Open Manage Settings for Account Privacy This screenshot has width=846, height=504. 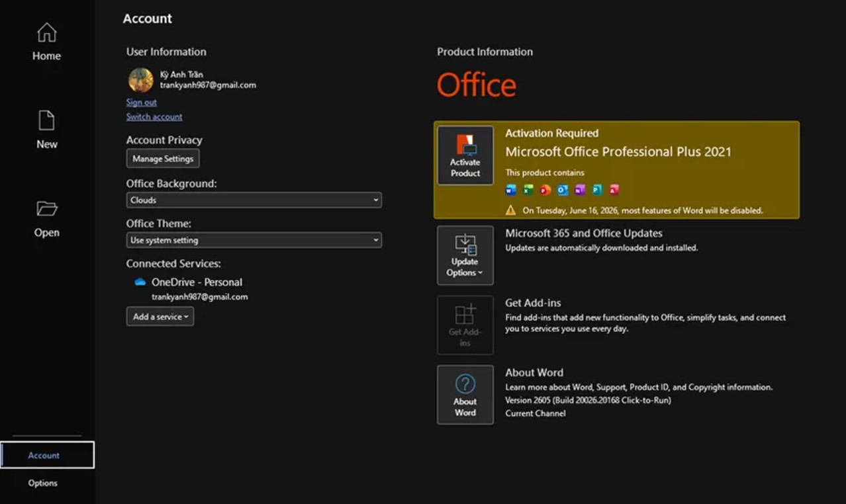(x=163, y=159)
